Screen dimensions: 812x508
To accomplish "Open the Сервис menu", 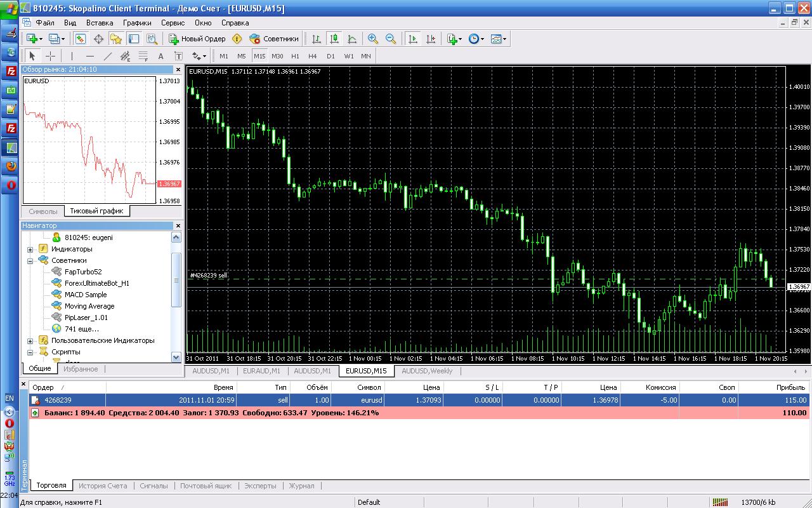I will click(173, 22).
